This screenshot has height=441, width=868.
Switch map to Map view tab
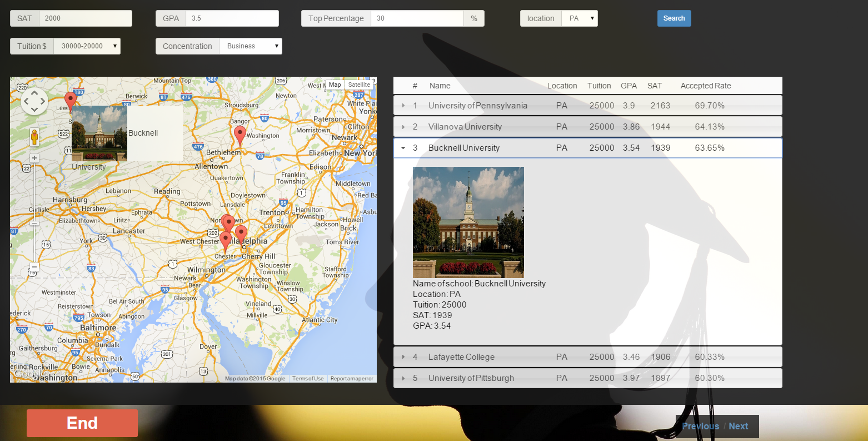(x=335, y=85)
